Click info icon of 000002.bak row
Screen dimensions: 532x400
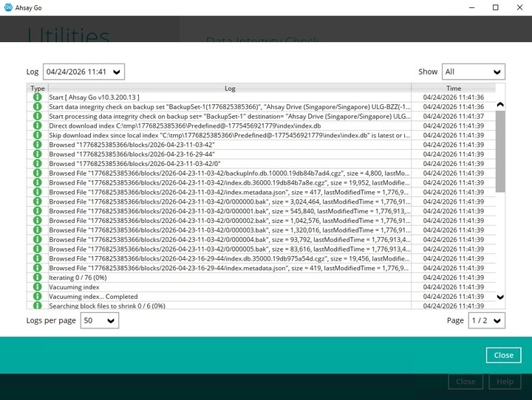[x=38, y=221]
